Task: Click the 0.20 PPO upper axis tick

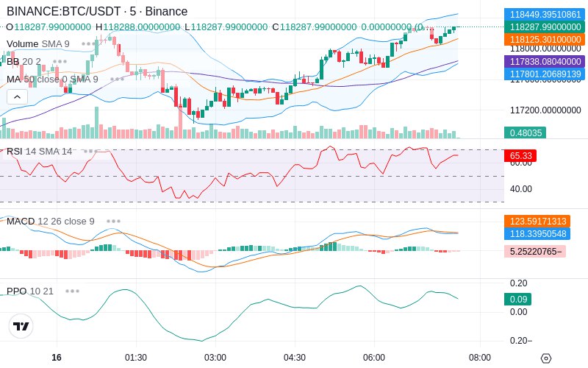Action: pyautogui.click(x=518, y=283)
